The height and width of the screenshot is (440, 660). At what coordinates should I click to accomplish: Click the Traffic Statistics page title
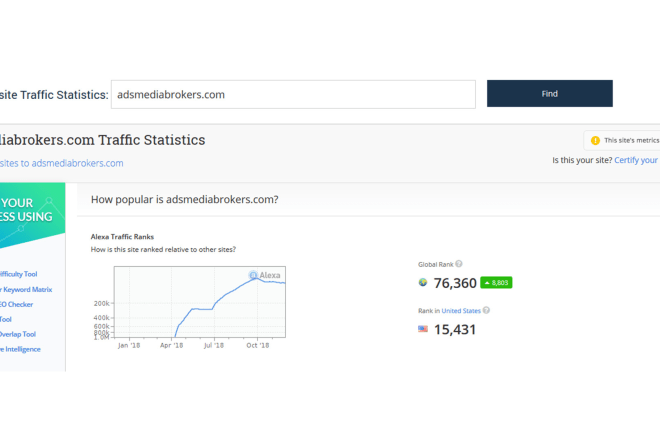(102, 140)
